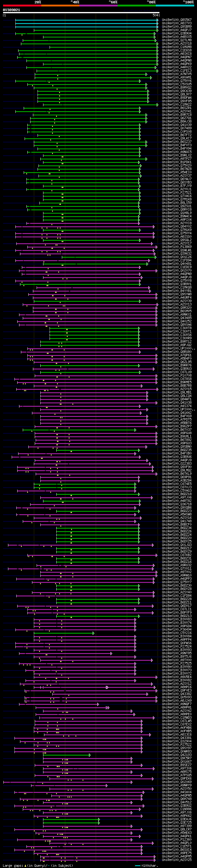Select label UniRef100_C1FEC3
Screen dimensions: 197x868
[177, 71]
